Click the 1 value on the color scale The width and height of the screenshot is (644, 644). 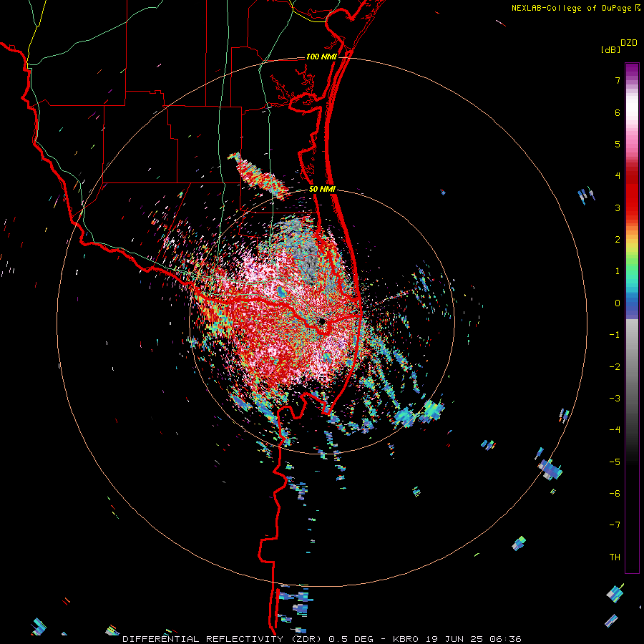pos(618,271)
